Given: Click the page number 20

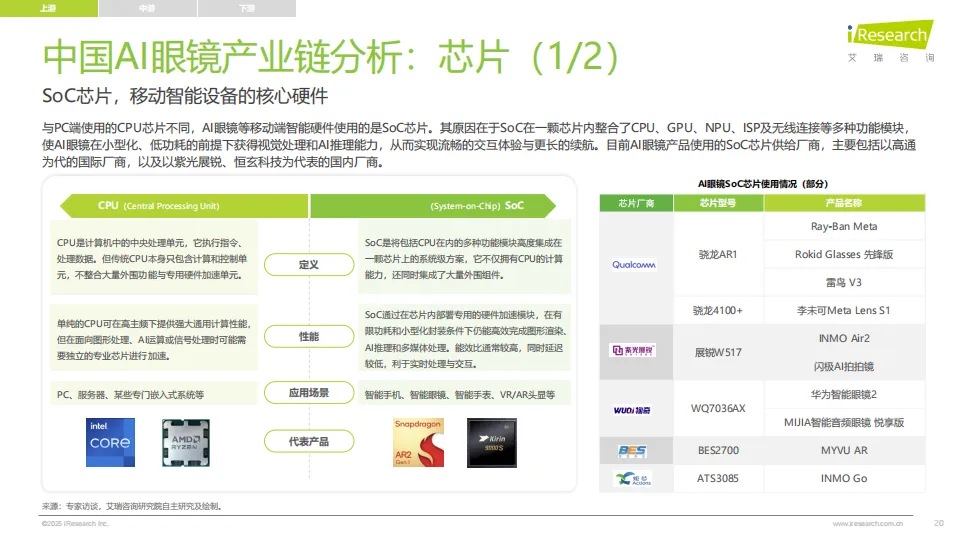Looking at the screenshot, I should (x=939, y=523).
